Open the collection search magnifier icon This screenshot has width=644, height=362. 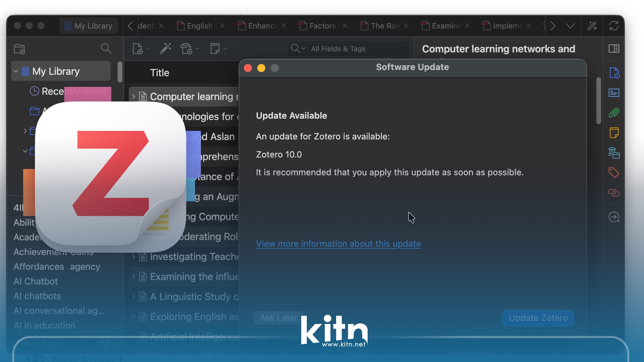point(106,49)
